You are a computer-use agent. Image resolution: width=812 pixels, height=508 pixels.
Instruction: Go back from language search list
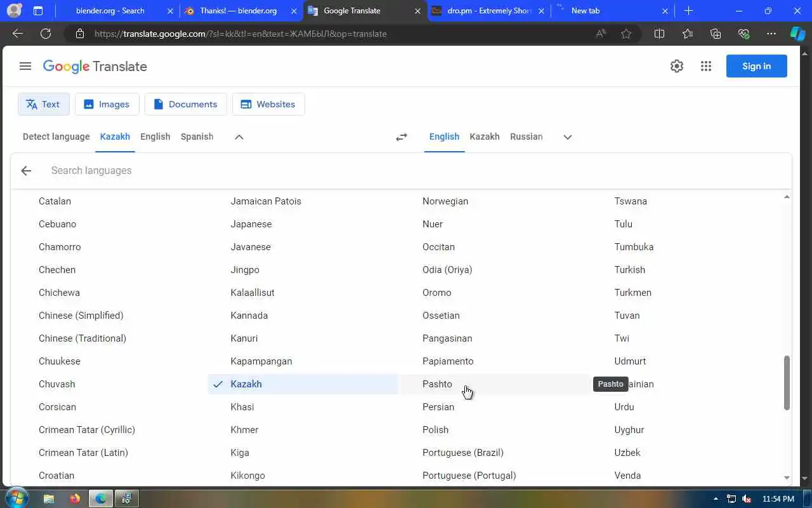26,170
